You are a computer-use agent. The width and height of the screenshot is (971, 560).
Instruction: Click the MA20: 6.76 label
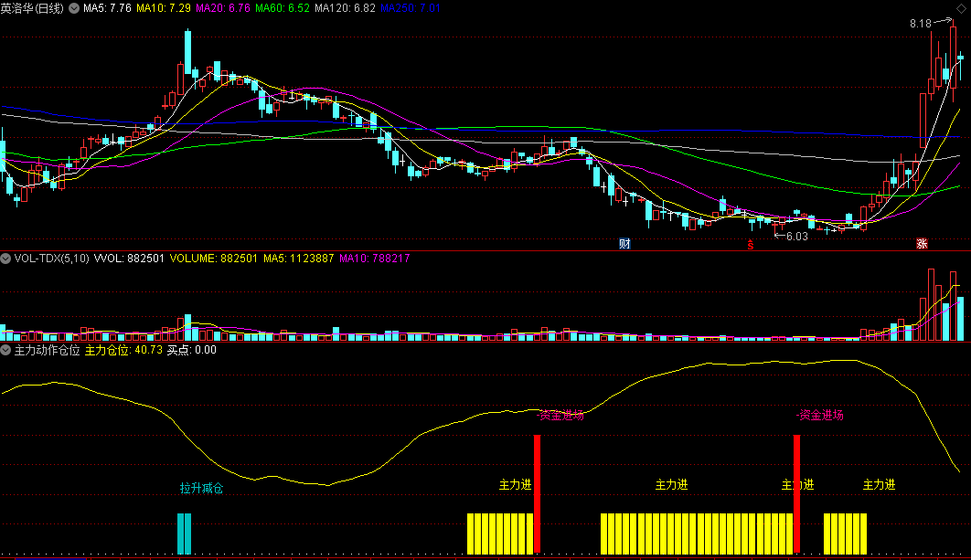[223, 8]
